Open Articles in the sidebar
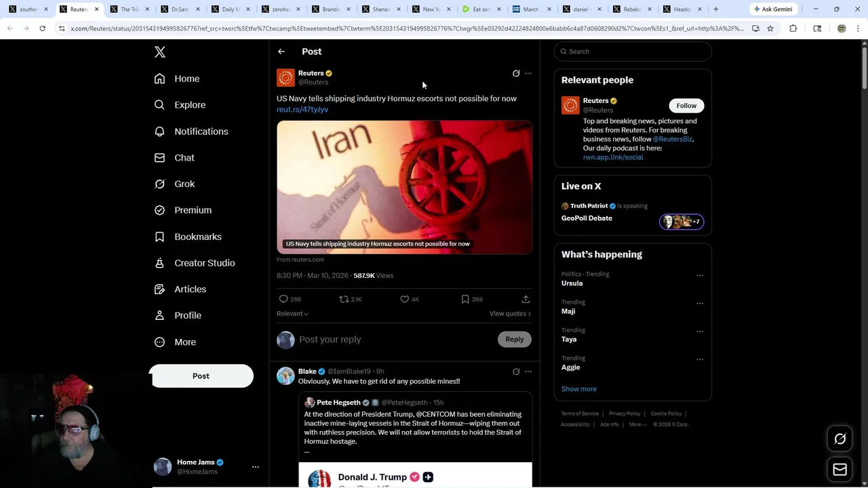 [180, 289]
